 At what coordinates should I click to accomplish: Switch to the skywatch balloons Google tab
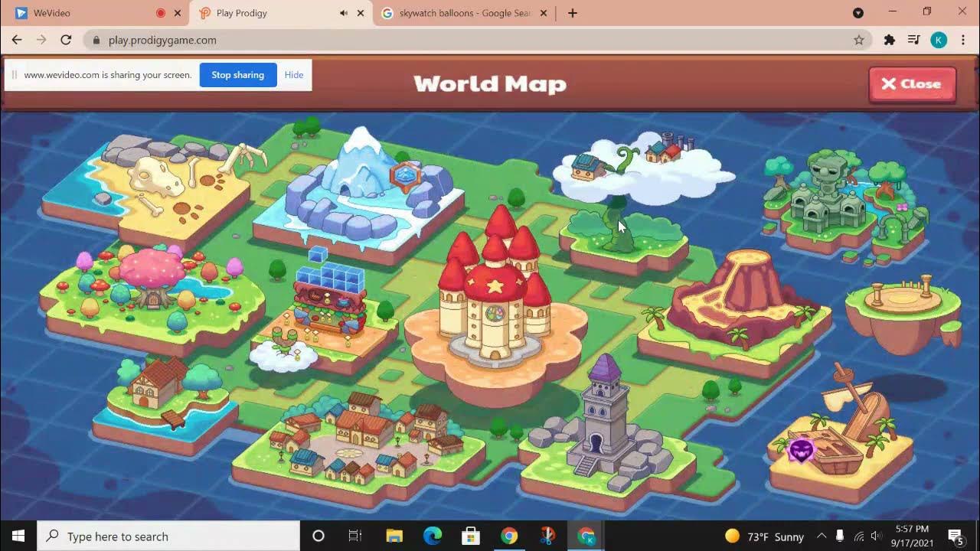[464, 13]
